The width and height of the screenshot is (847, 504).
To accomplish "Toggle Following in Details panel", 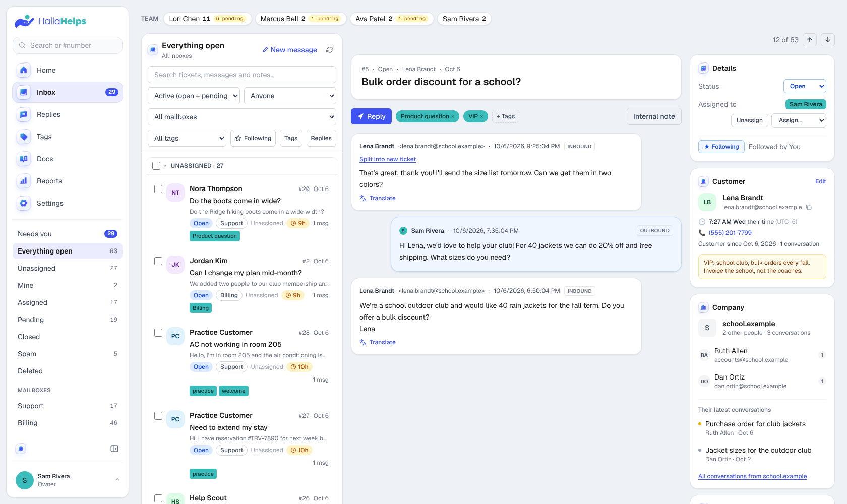I will [x=721, y=147].
